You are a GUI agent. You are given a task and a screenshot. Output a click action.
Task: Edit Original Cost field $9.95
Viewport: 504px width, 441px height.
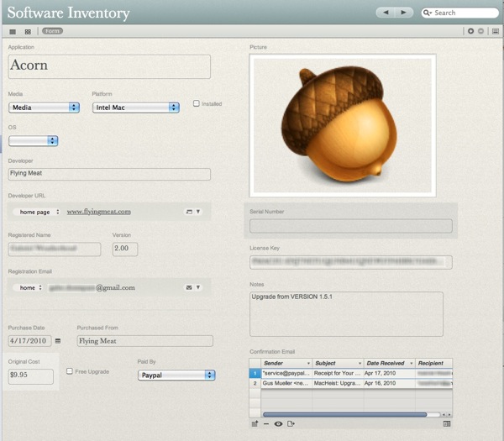[31, 376]
